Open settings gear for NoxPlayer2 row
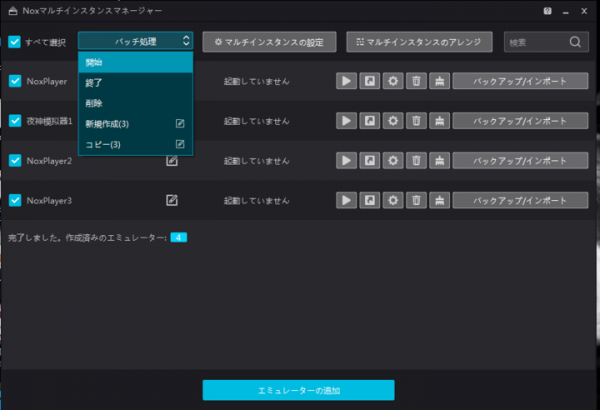600x410 pixels. pyautogui.click(x=393, y=161)
